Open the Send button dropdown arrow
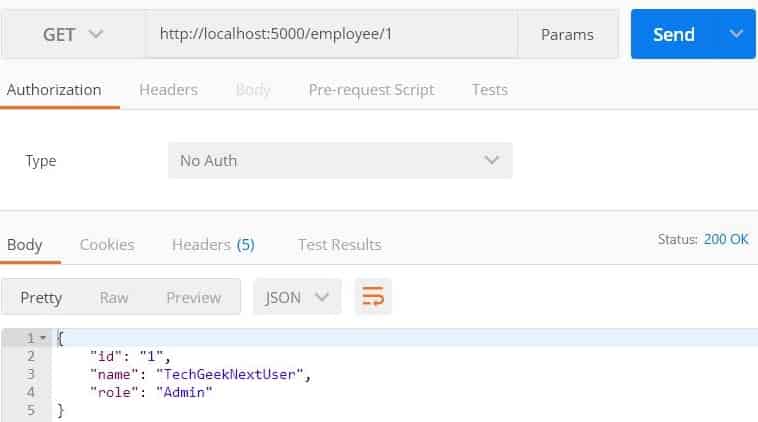 [x=736, y=34]
